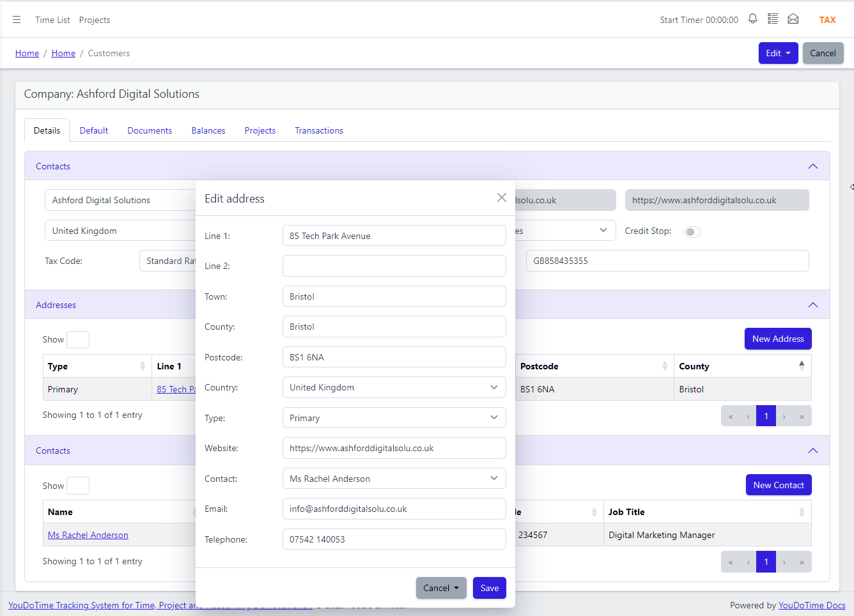
Task: Click the Telephone field 07542 140053
Action: tap(394, 539)
